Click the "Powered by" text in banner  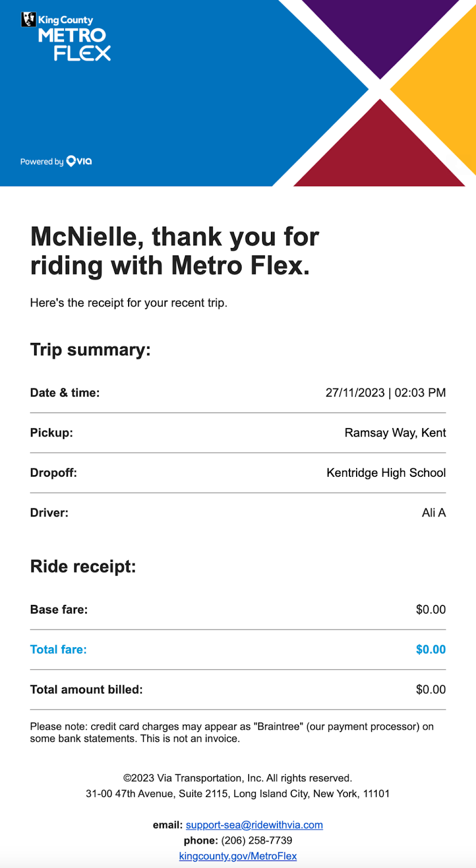(42, 162)
